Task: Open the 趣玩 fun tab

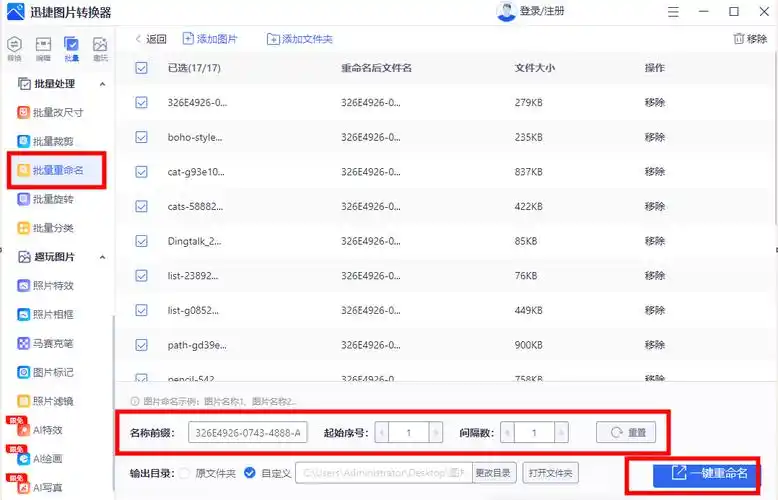Action: pos(100,49)
